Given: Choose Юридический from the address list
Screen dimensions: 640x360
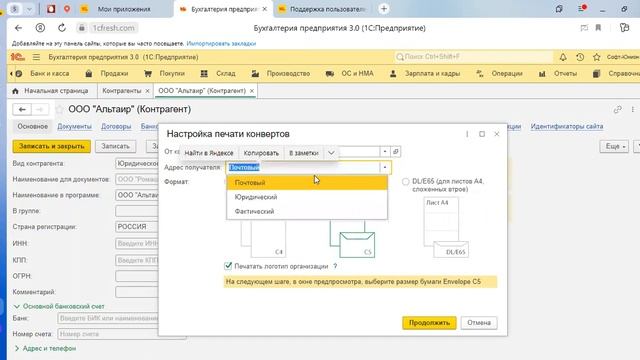Looking at the screenshot, I should (x=307, y=197).
